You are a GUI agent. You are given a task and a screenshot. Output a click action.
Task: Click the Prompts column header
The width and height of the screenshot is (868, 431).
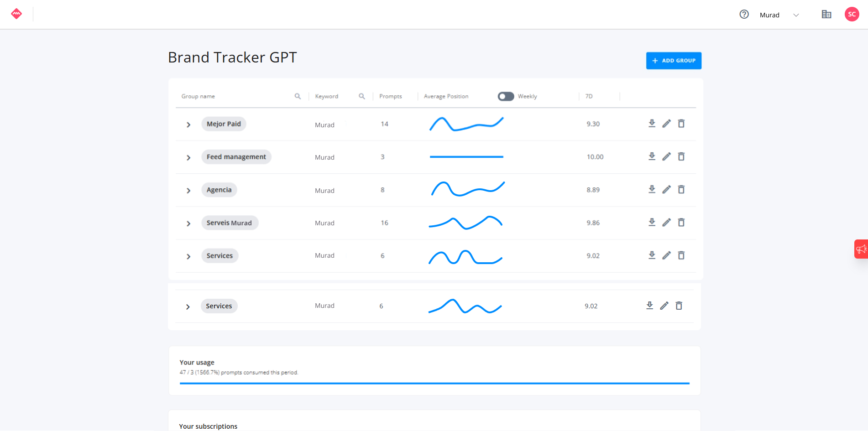pyautogui.click(x=391, y=96)
